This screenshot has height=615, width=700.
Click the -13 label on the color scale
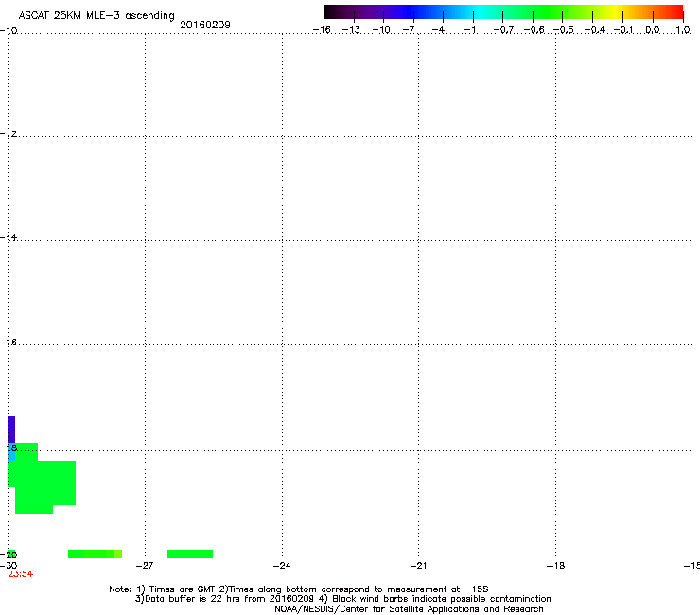[x=351, y=30]
